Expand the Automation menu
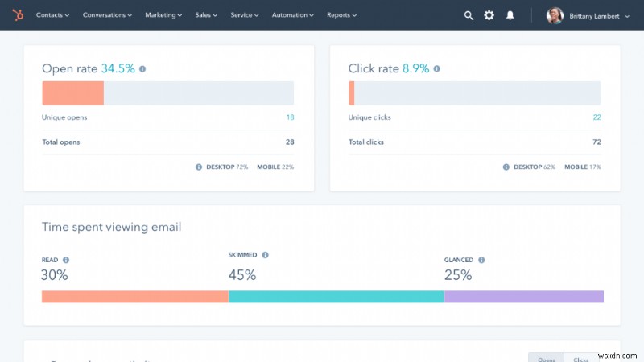This screenshot has height=362, width=644. (293, 15)
